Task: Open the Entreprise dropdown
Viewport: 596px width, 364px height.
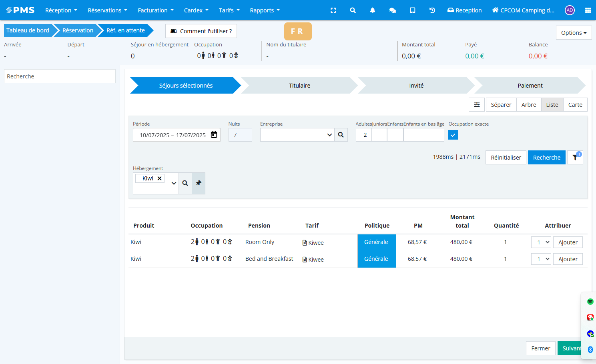Action: point(297,135)
